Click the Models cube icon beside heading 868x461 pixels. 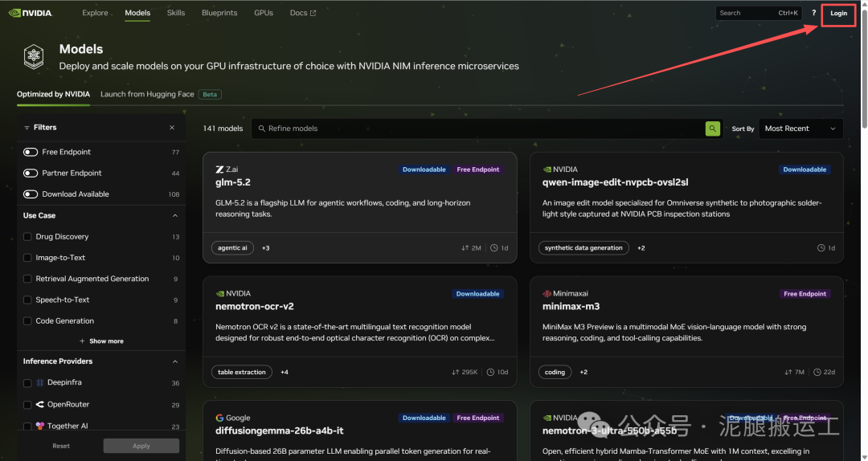coord(34,57)
